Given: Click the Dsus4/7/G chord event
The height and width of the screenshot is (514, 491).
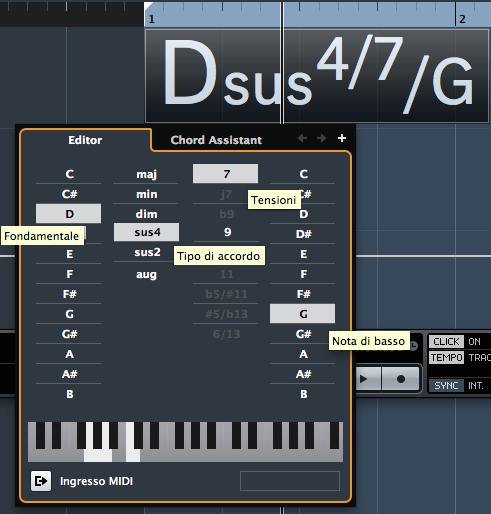Looking at the screenshot, I should (317, 76).
